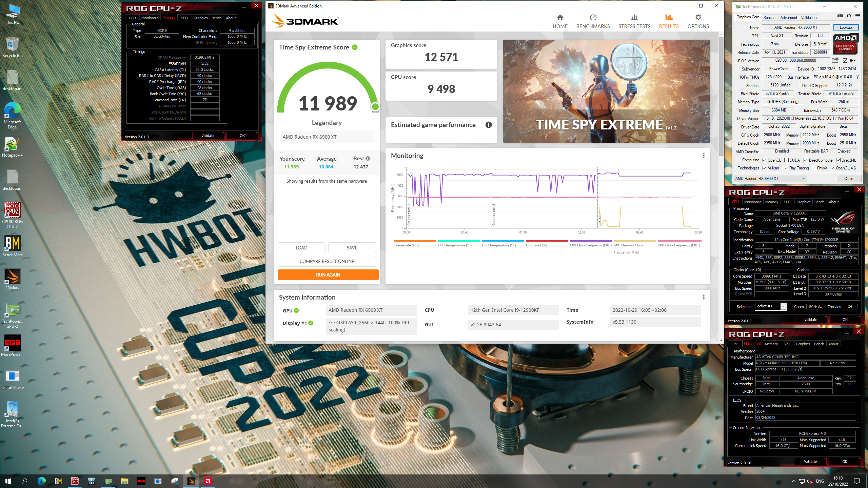The width and height of the screenshot is (868, 488).
Task: Open the TechPowerUp GPU-Z desktop shortcut
Action: pos(13,315)
